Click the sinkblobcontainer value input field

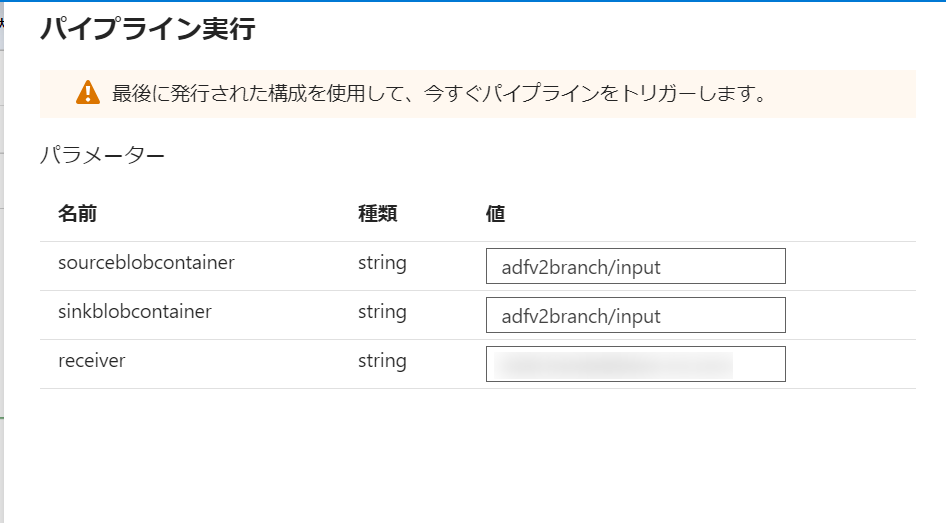point(635,315)
